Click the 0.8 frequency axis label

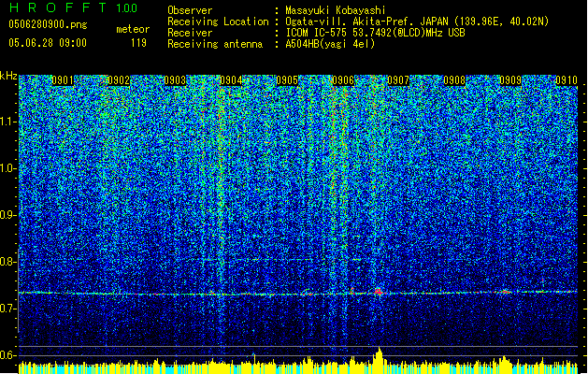click(7, 262)
